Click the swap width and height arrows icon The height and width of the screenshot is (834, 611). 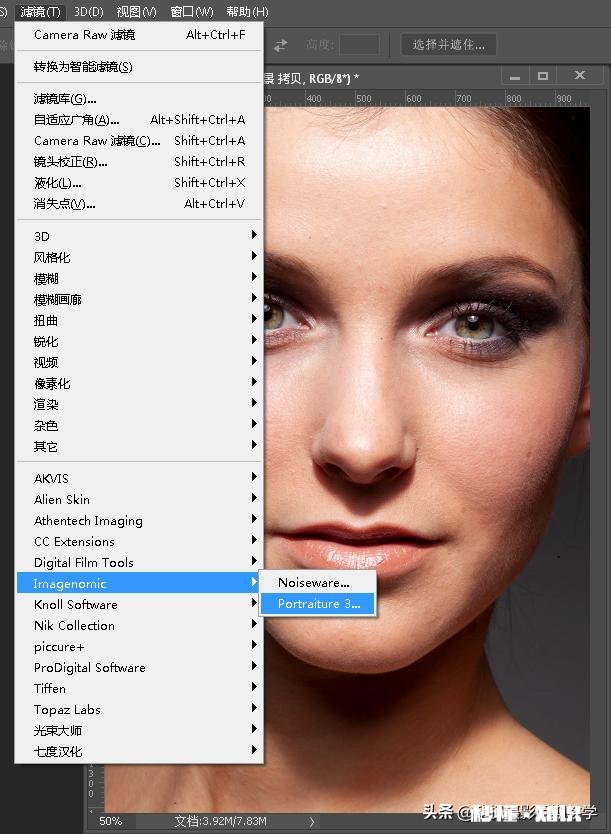[281, 44]
